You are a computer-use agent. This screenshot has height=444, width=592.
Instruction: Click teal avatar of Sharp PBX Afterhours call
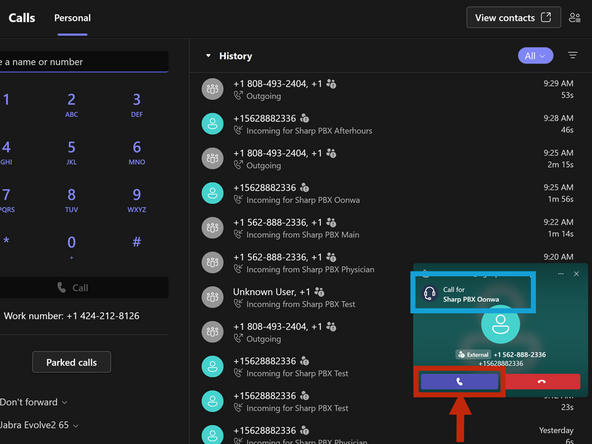(x=213, y=124)
